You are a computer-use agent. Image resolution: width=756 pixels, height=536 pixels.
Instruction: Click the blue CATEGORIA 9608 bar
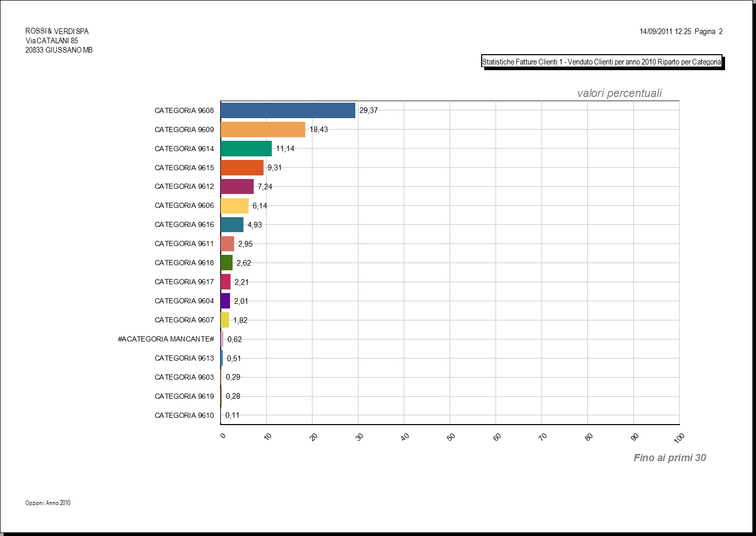click(288, 110)
